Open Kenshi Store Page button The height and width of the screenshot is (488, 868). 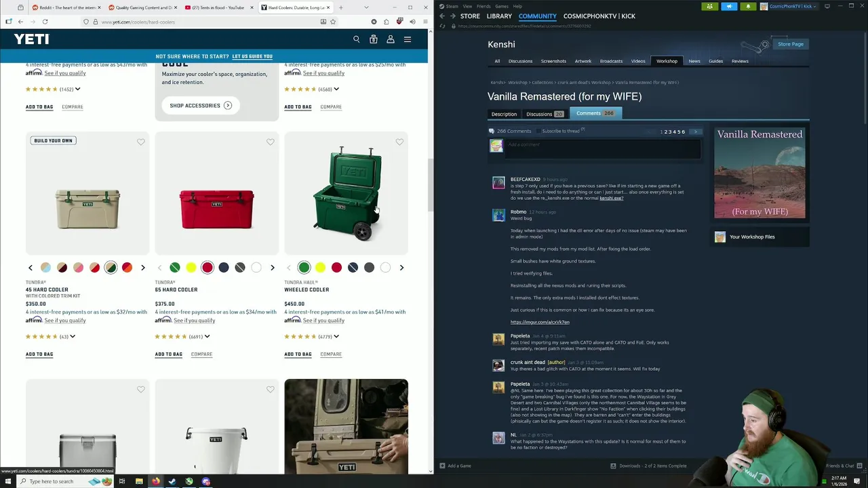(790, 44)
